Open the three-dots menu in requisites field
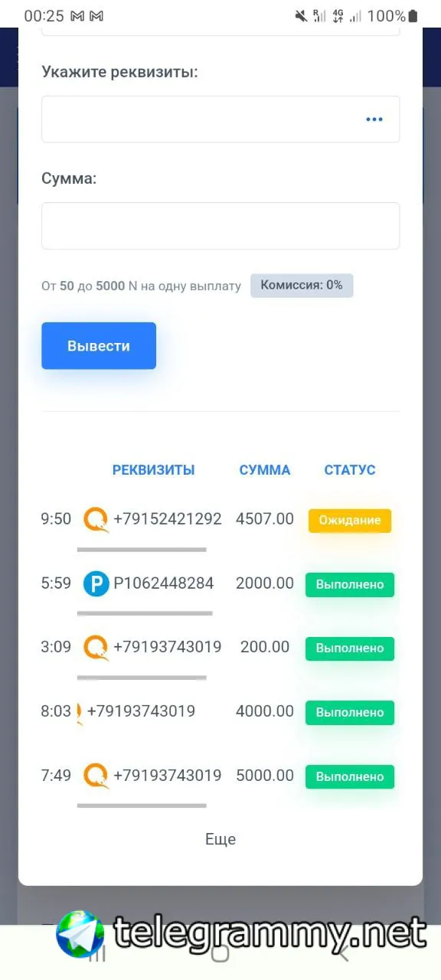The height and width of the screenshot is (980, 441). click(374, 119)
